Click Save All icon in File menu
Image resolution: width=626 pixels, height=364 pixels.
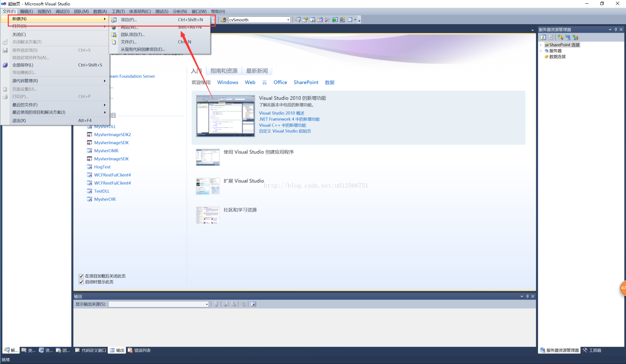click(5, 65)
